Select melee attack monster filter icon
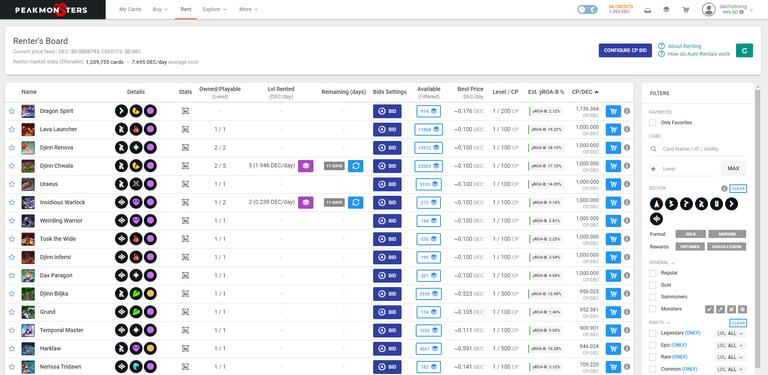This screenshot has height=375, width=768. (709, 309)
